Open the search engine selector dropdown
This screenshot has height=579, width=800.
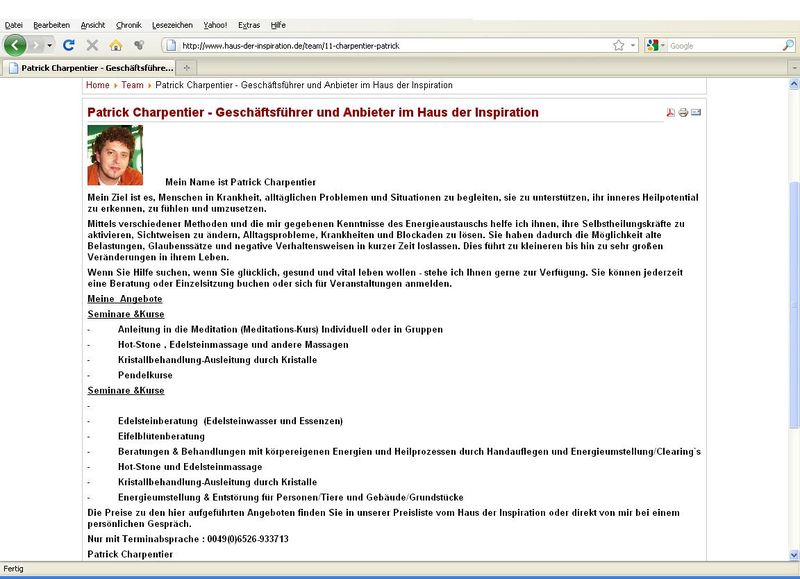(662, 45)
